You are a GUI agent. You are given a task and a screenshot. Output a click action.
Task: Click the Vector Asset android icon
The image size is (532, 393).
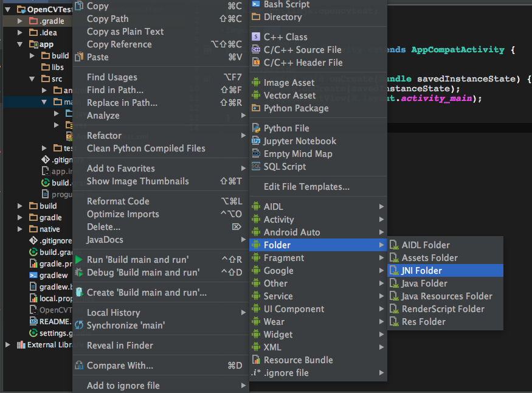tap(256, 96)
